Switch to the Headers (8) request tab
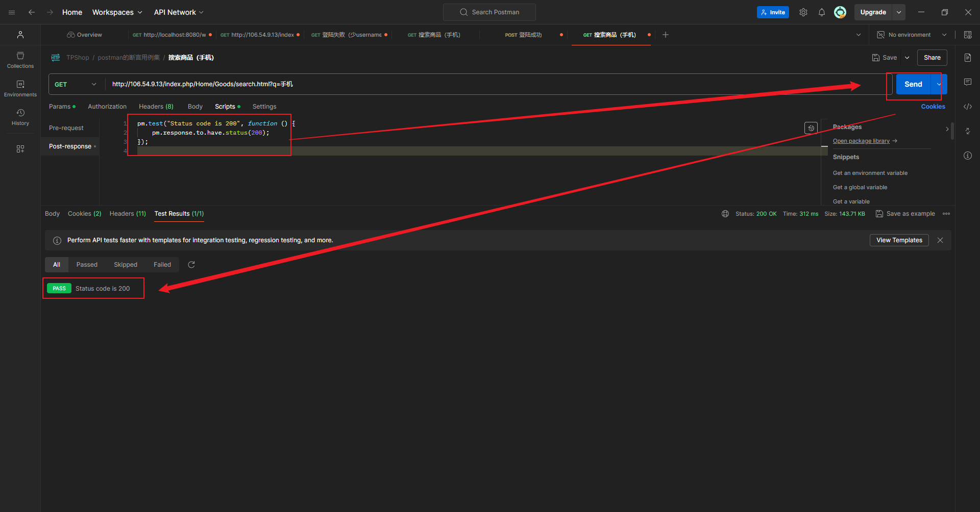 156,107
